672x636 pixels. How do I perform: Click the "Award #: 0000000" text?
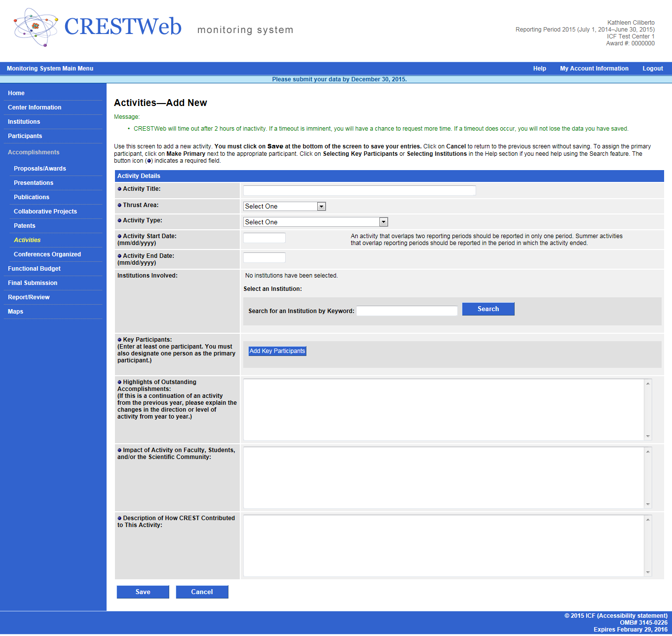(x=631, y=43)
